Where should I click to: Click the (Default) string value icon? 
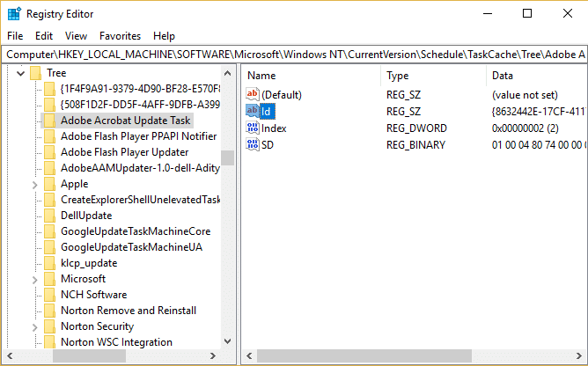(254, 94)
